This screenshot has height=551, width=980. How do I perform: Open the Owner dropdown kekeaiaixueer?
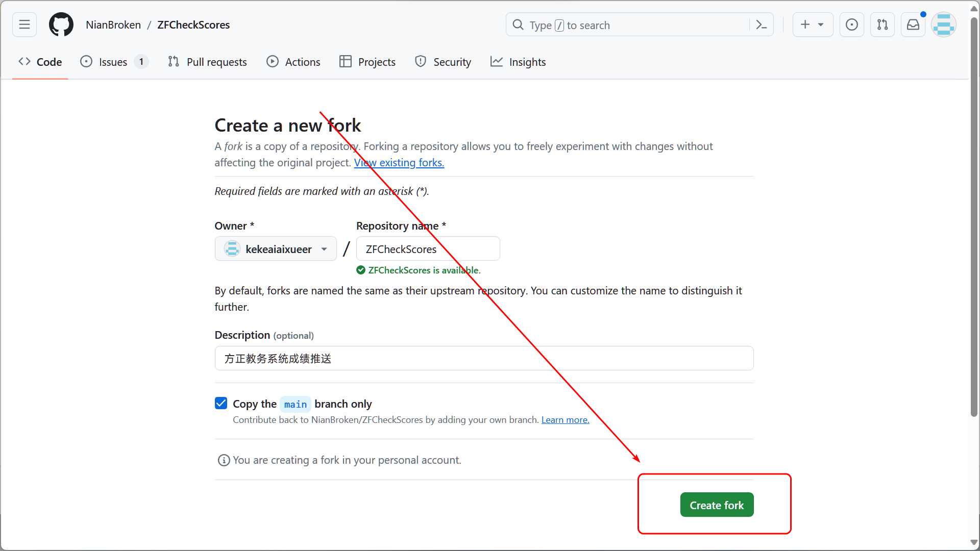coord(276,249)
